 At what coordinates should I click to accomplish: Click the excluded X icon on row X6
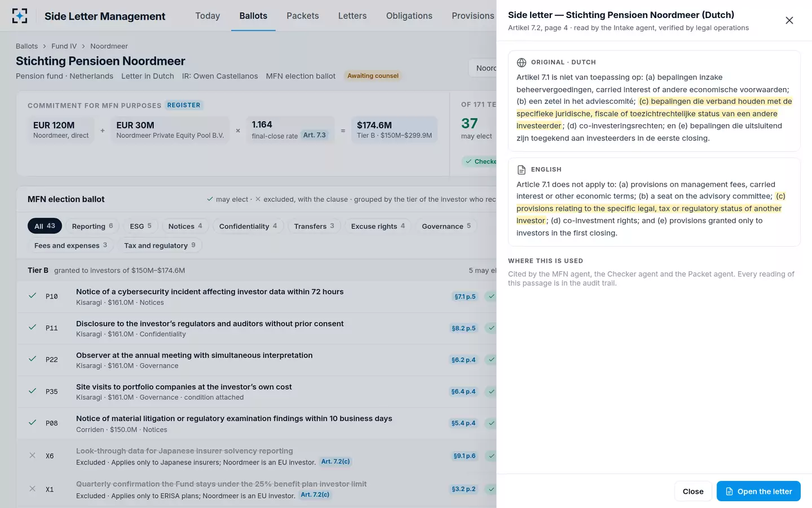pyautogui.click(x=33, y=456)
